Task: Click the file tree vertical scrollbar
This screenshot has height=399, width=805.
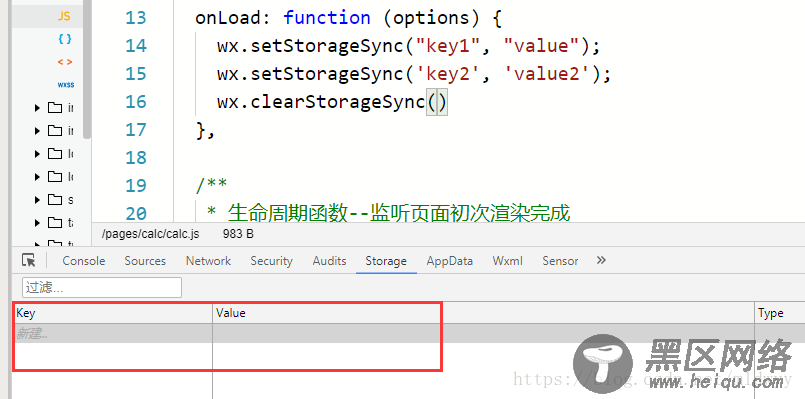Action: [x=87, y=69]
